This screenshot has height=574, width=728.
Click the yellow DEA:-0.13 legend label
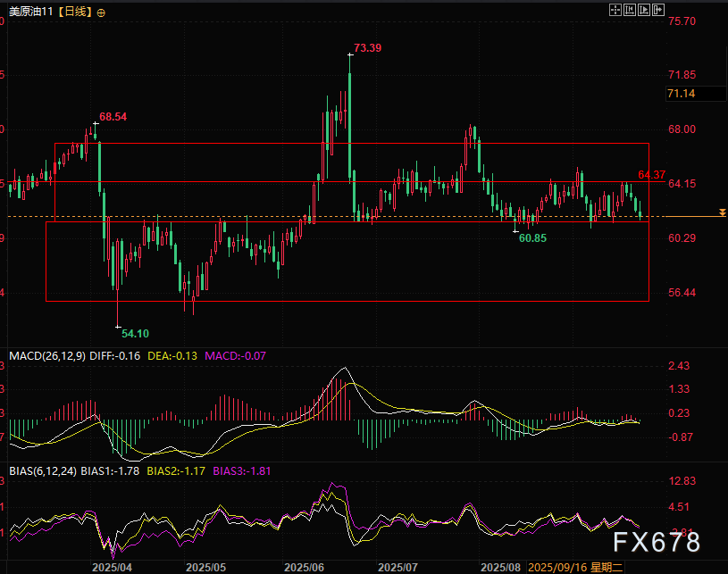tap(174, 355)
